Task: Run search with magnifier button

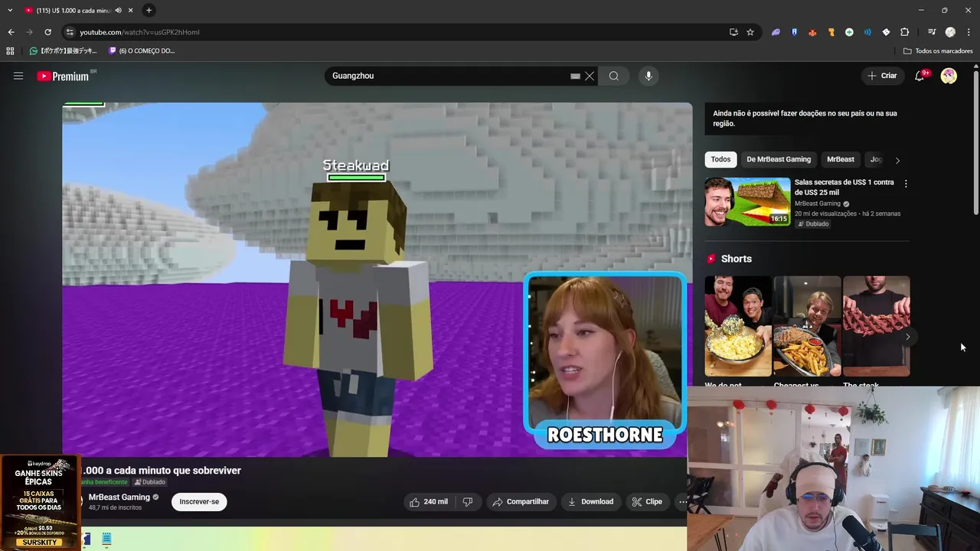Action: tap(614, 76)
